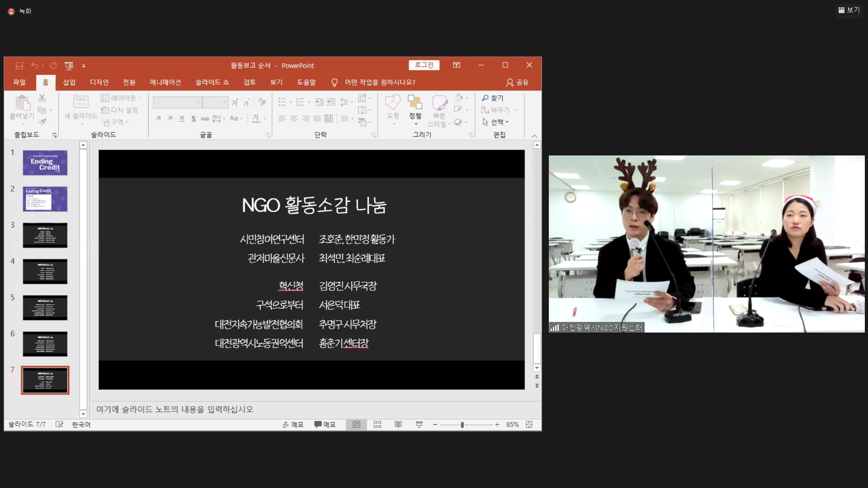
Task: Open the font size combo box
Action: pos(215,103)
